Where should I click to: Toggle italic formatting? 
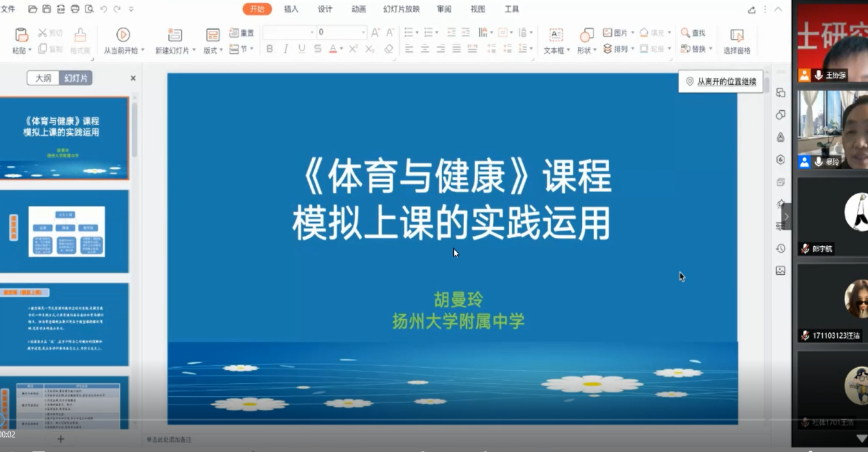(x=285, y=49)
